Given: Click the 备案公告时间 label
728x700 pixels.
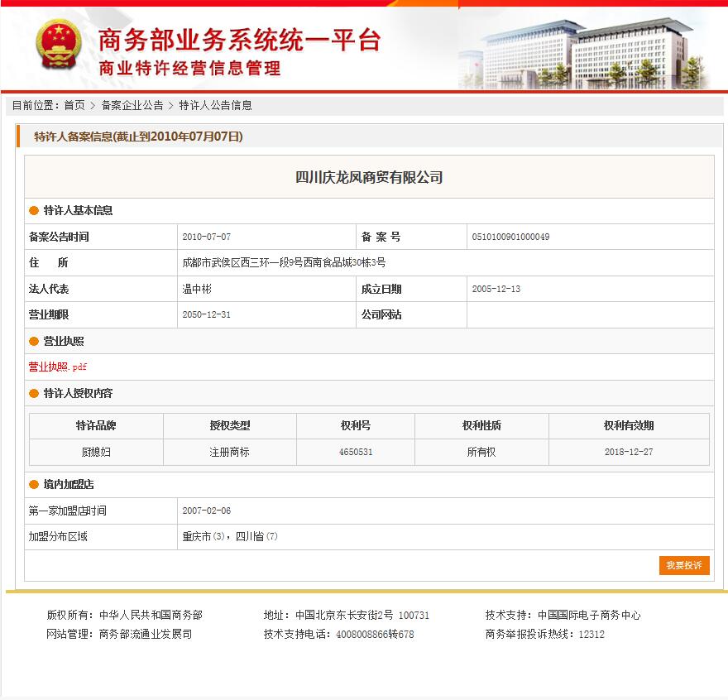Looking at the screenshot, I should (59, 237).
